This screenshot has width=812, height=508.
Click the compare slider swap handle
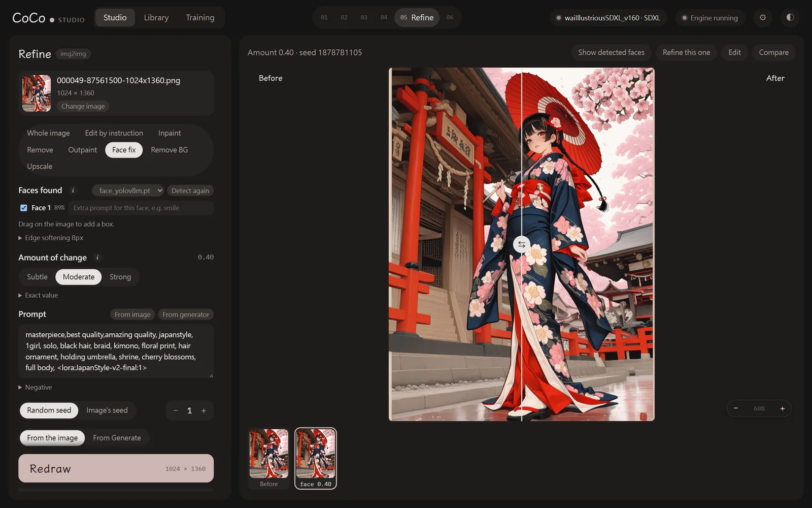[521, 244]
